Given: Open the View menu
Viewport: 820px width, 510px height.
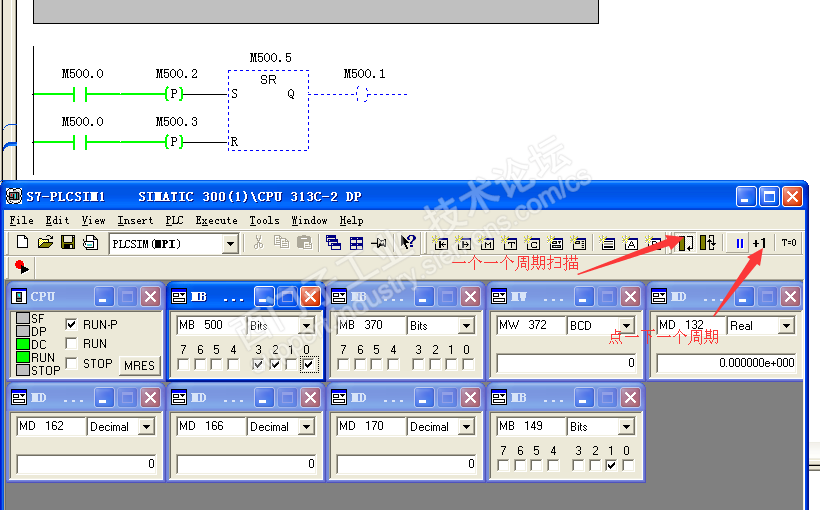Looking at the screenshot, I should pyautogui.click(x=93, y=220).
